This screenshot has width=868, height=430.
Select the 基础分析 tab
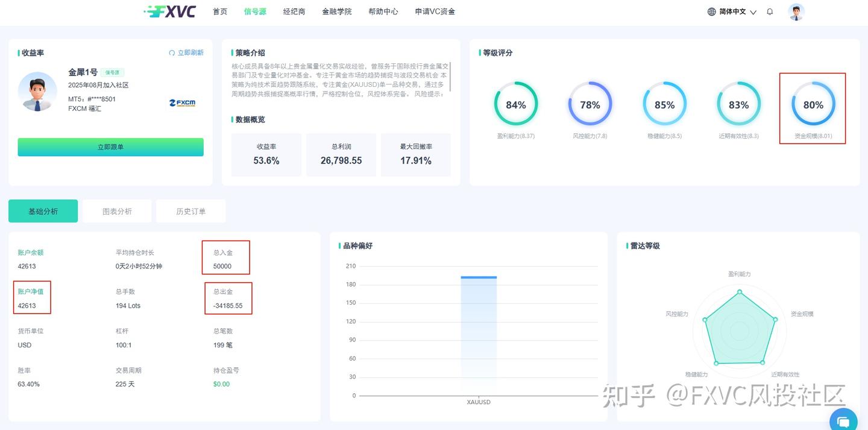(x=43, y=211)
